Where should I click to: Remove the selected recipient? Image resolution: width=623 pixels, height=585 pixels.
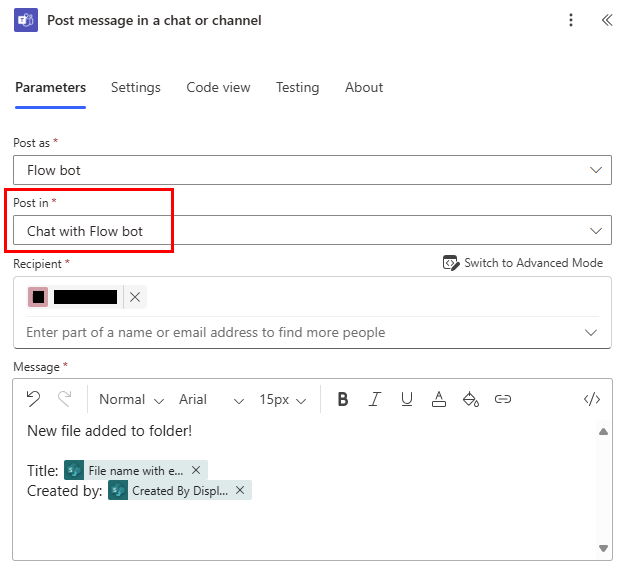(135, 297)
